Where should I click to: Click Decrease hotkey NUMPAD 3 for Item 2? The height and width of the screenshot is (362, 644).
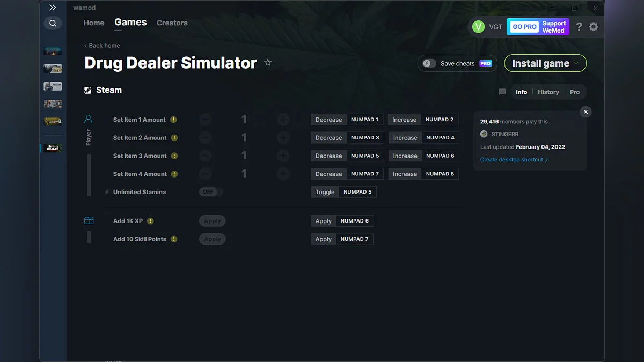pos(347,138)
